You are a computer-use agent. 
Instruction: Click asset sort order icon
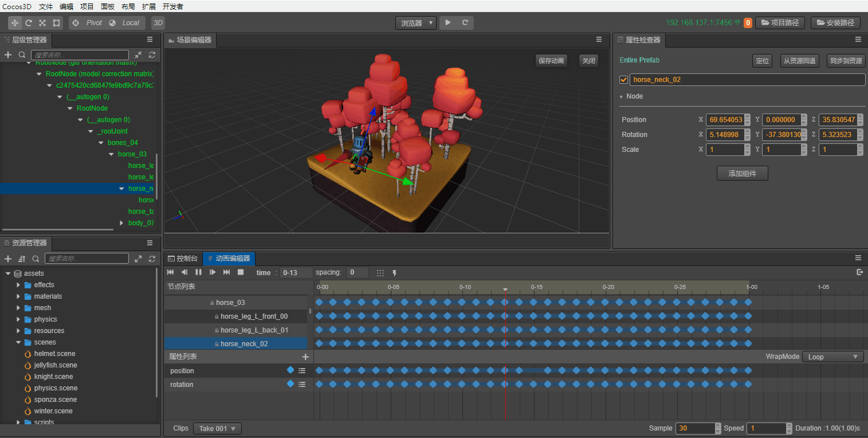point(22,259)
